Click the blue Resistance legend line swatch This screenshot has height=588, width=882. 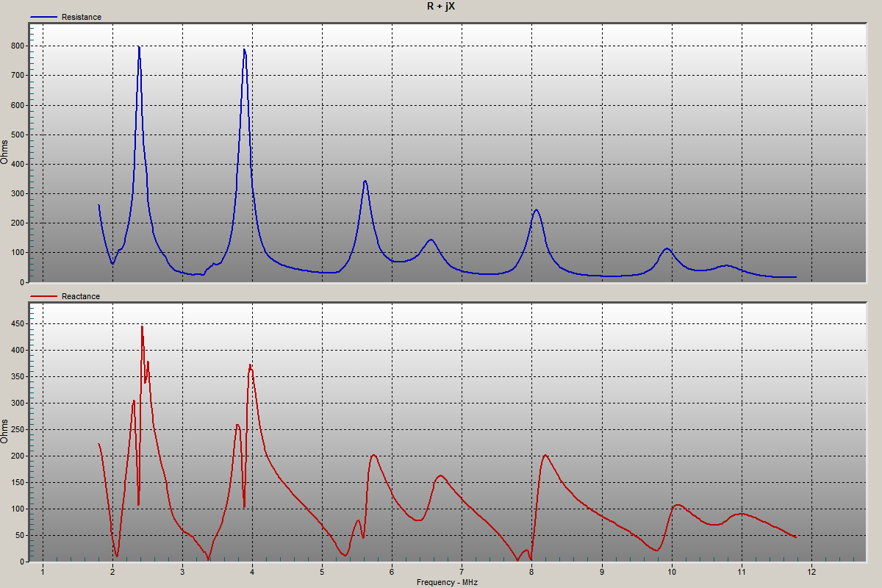pyautogui.click(x=44, y=17)
